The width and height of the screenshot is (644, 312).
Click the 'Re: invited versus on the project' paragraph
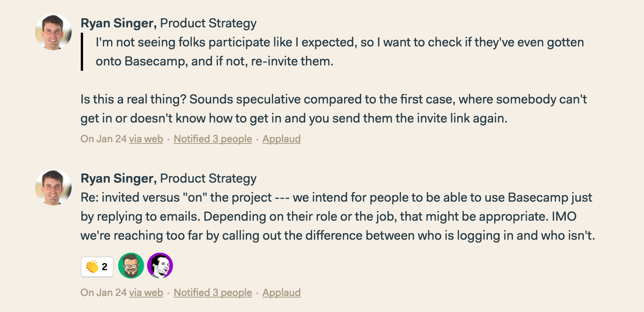click(338, 216)
